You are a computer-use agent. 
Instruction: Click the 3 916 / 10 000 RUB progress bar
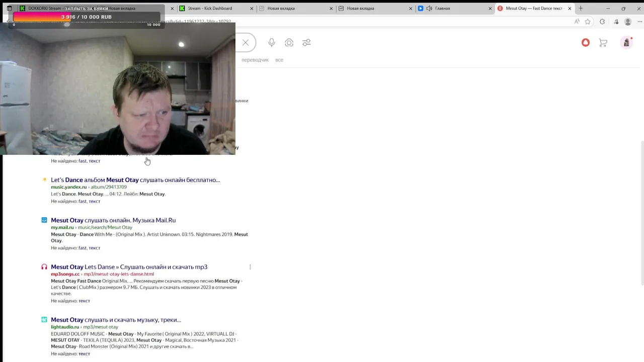(87, 17)
